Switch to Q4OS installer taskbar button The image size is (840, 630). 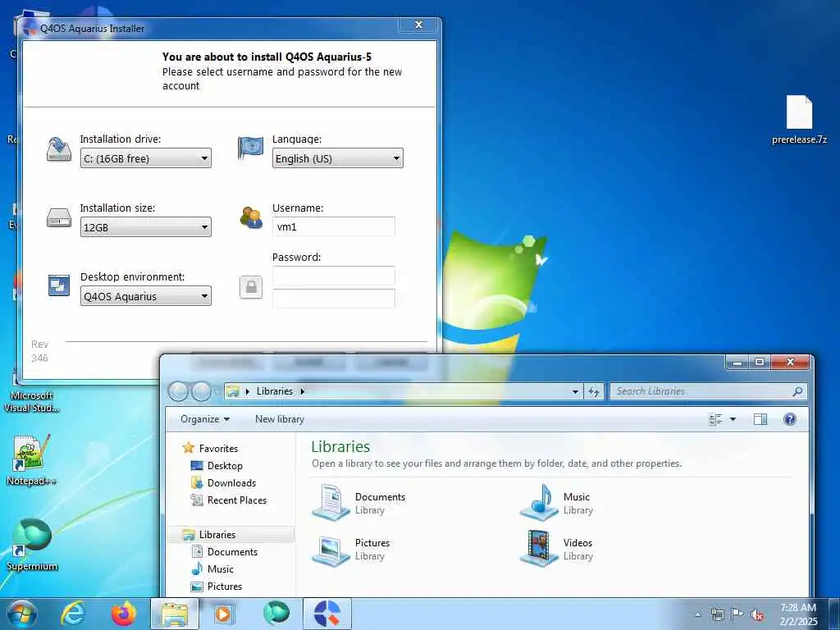(x=327, y=614)
